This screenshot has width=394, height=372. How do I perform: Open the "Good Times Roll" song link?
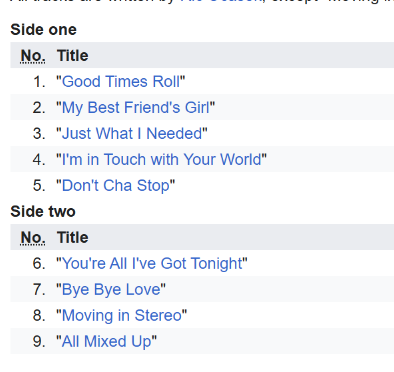click(121, 82)
